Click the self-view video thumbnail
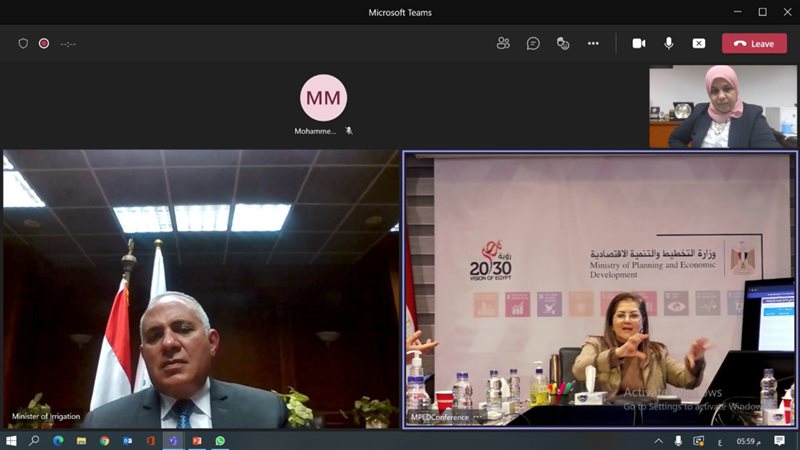The width and height of the screenshot is (800, 450). (722, 107)
